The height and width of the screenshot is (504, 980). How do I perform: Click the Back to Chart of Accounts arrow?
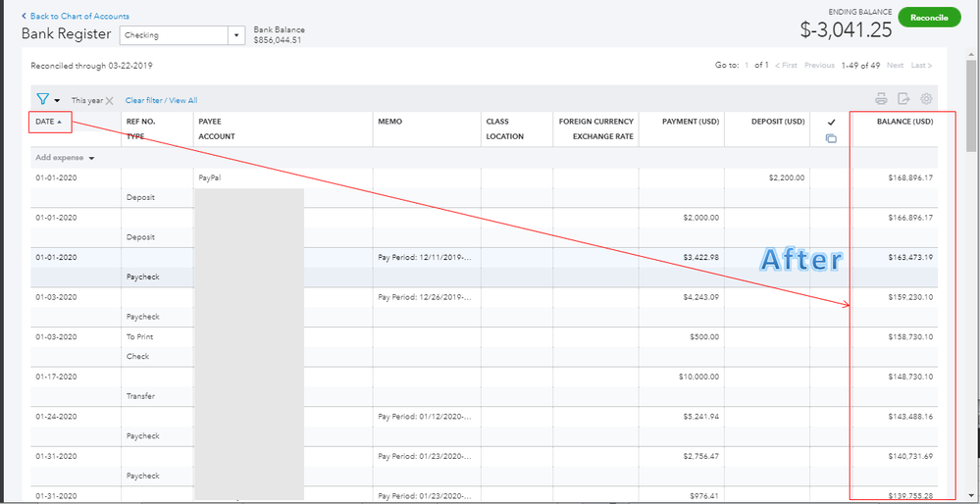click(24, 17)
